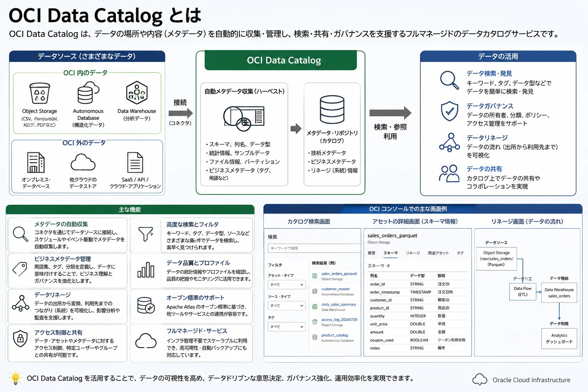Click the icon beside sales_orders_parquet result
This screenshot has height=392, width=588.
(315, 276)
